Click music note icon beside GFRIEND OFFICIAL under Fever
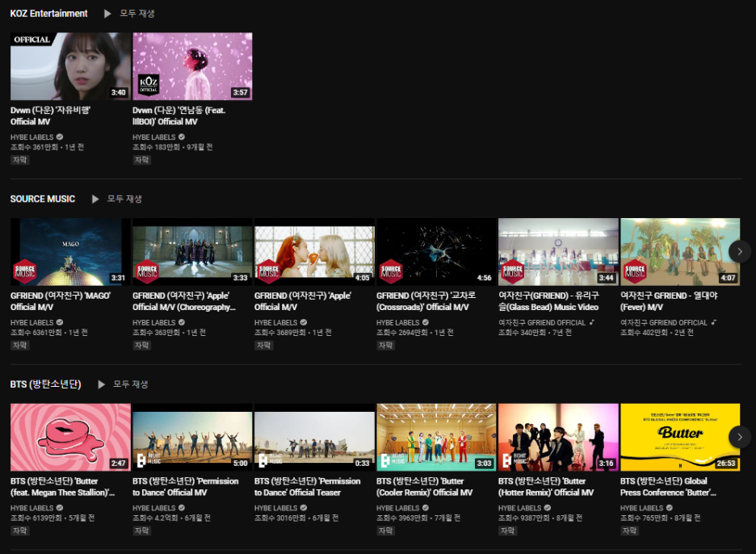 (x=713, y=322)
